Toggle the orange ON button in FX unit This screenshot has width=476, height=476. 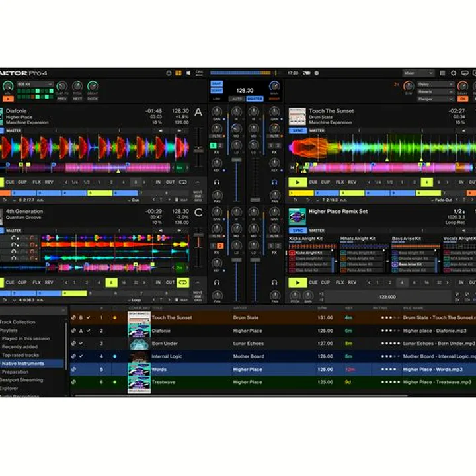(463, 99)
